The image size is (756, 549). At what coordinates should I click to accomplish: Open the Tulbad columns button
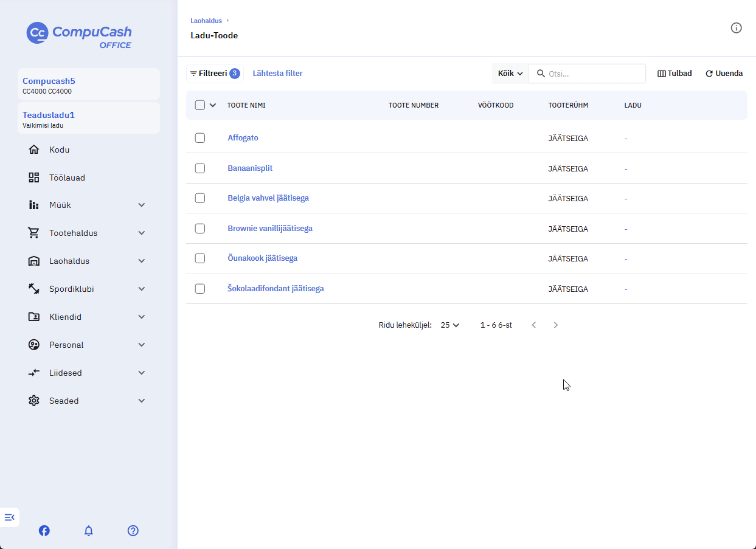coord(675,74)
